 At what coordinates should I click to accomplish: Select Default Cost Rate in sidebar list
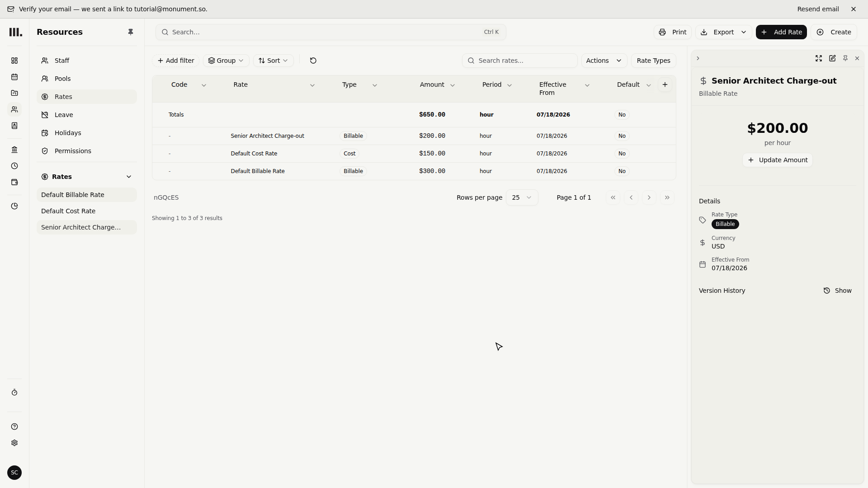click(x=87, y=211)
